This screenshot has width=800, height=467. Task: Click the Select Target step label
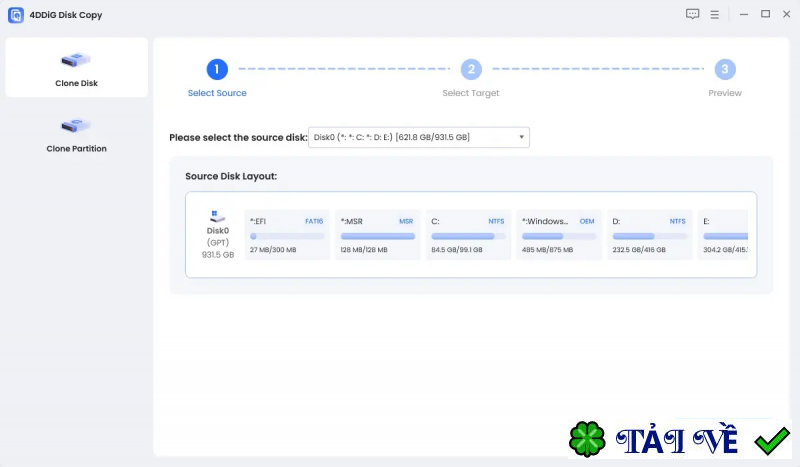click(470, 93)
